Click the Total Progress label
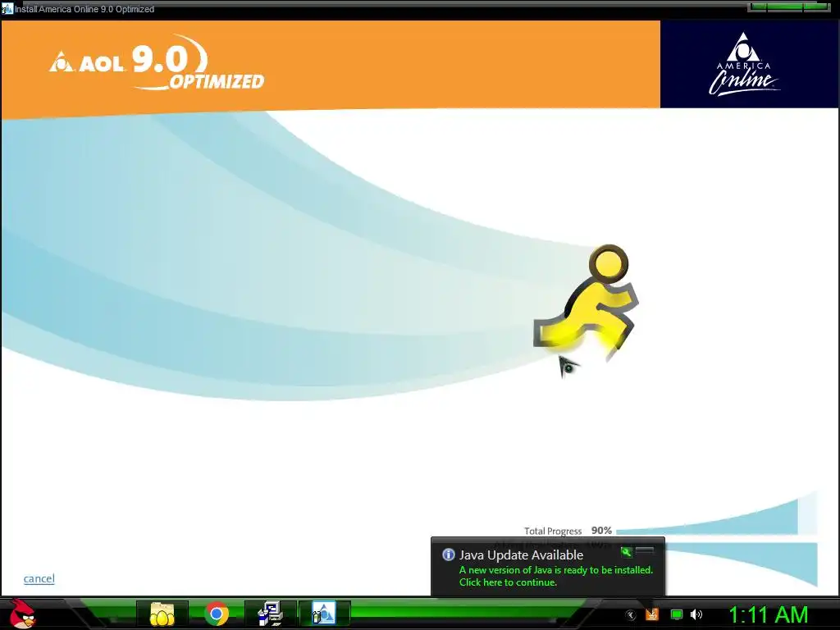Screen dimensions: 840x630 pos(553,531)
